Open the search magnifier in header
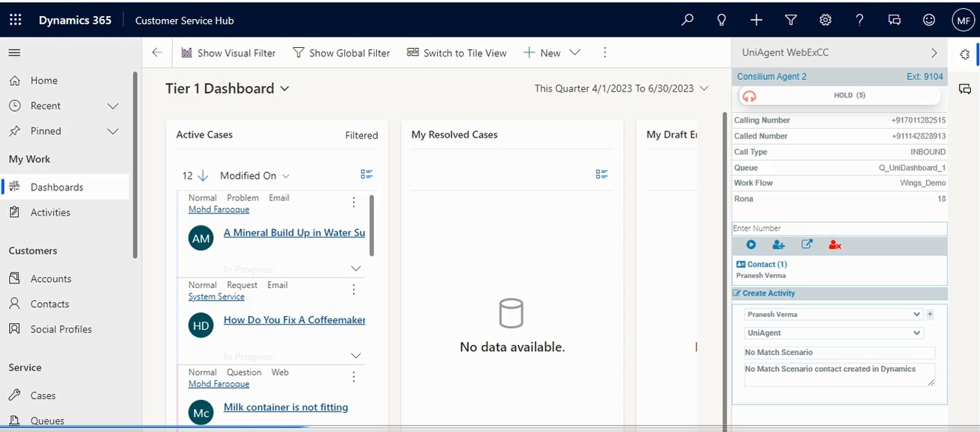980x432 pixels. [688, 21]
